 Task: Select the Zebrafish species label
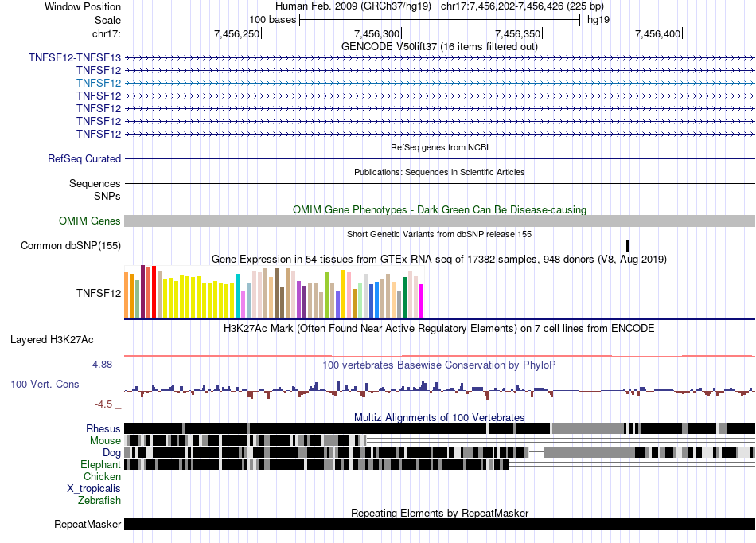coord(99,501)
